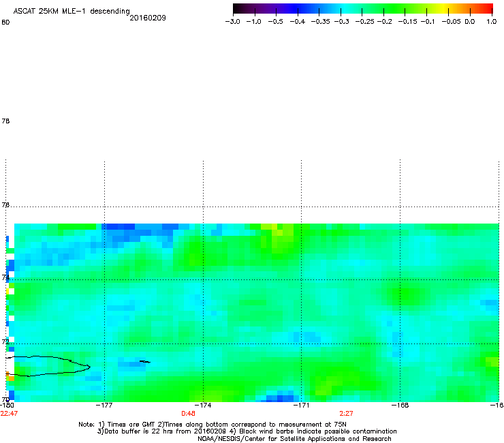The width and height of the screenshot is (504, 443).
Task: Click the '74' latitude axis label
Action: tap(5, 277)
